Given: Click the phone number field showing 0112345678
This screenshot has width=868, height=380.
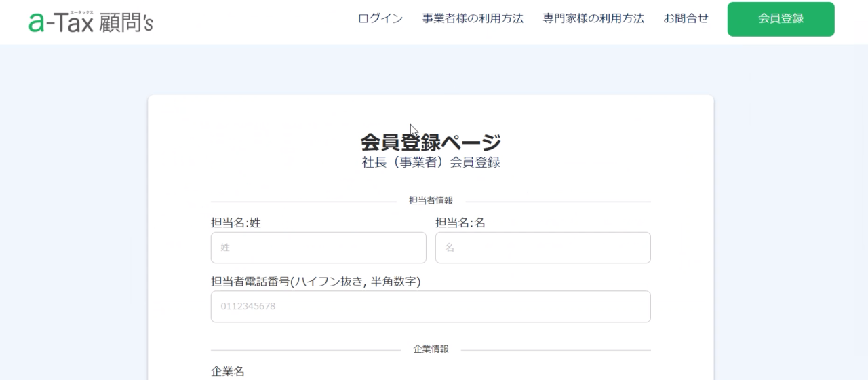Looking at the screenshot, I should pyautogui.click(x=431, y=307).
